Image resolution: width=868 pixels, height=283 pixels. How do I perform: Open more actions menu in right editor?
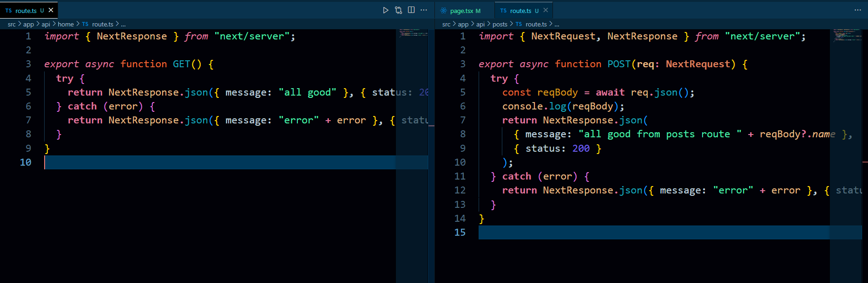(858, 10)
